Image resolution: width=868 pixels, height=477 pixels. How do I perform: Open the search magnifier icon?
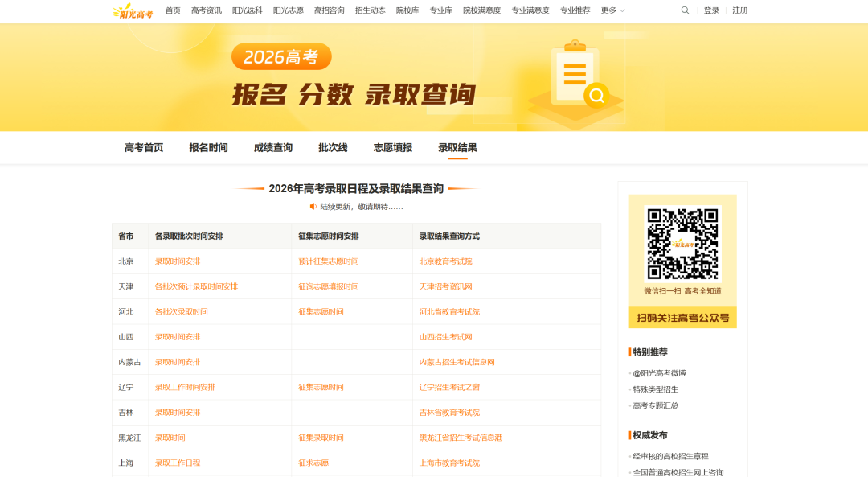[686, 10]
